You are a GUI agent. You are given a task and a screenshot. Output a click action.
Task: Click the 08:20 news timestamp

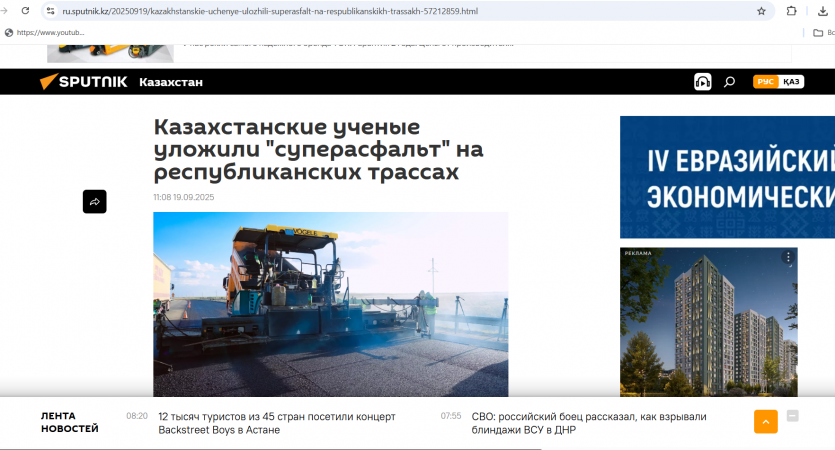coord(137,416)
